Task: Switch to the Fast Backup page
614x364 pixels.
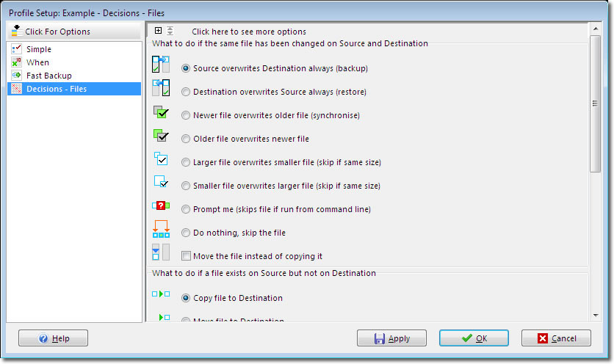Action: 74,76
